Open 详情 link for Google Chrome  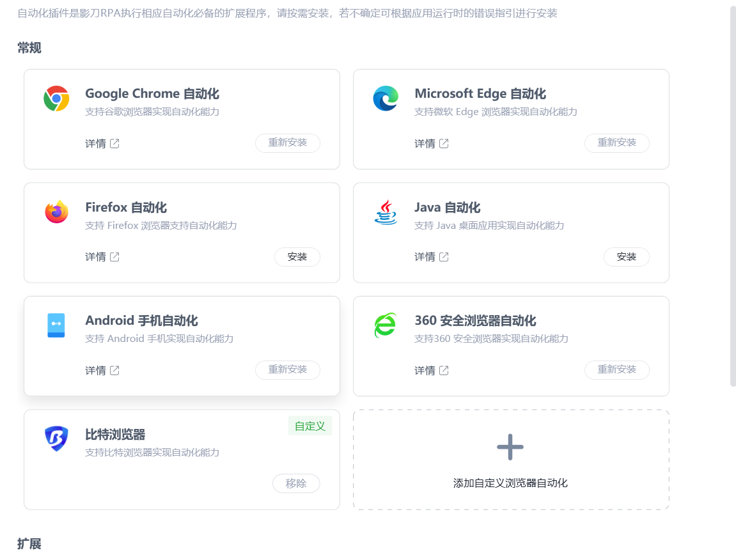[96, 144]
